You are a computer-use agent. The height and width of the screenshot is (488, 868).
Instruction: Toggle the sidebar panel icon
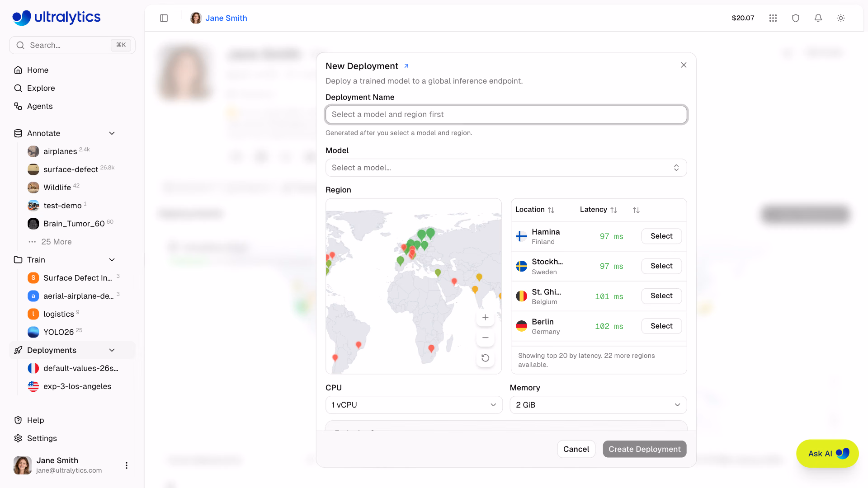tap(164, 18)
